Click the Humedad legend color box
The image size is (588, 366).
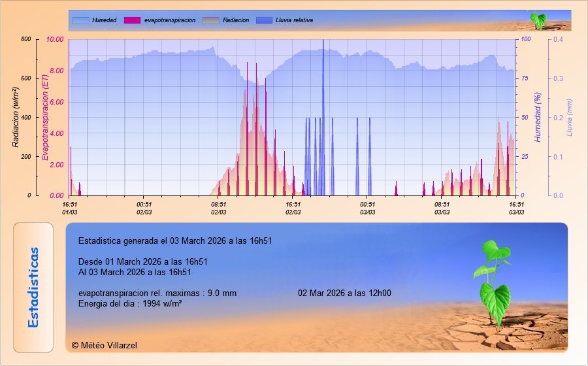tap(80, 20)
